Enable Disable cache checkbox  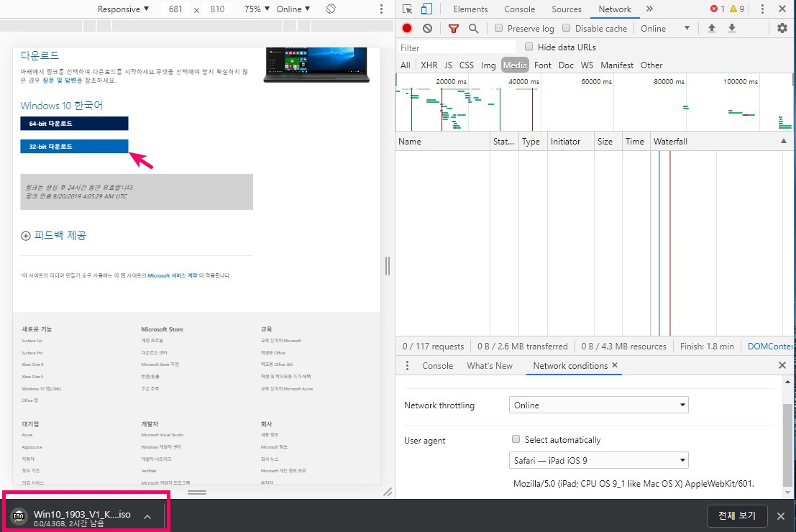coord(566,28)
